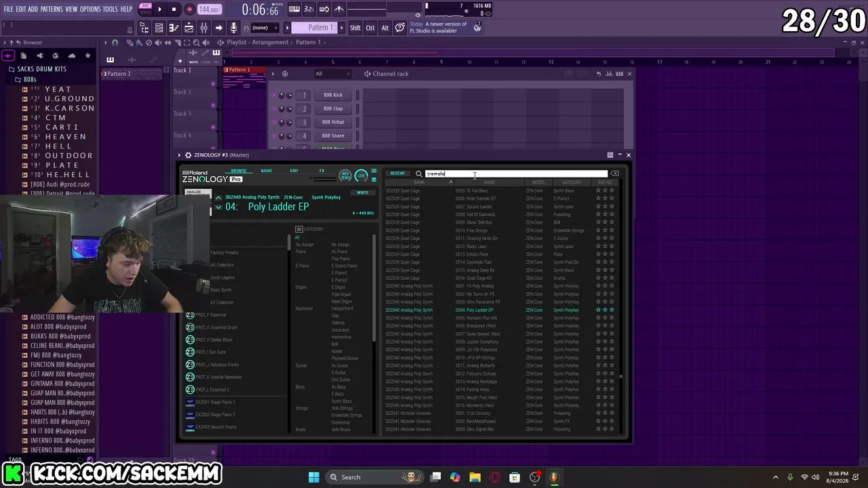Viewport: 868px width, 488px height.
Task: Open the ZENOLOGY EDIT tab
Action: click(294, 171)
